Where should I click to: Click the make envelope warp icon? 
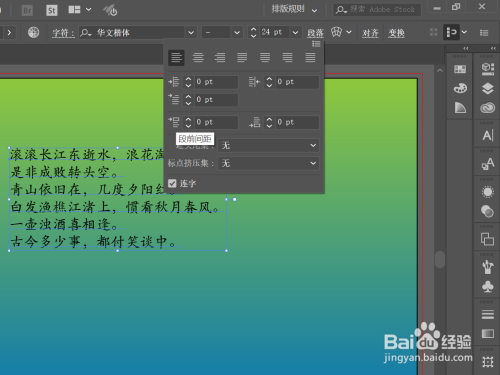(336, 32)
